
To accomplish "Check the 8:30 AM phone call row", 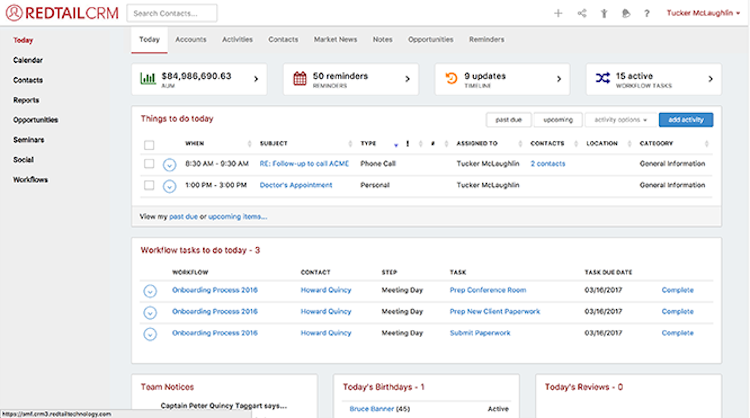I will 149,164.
